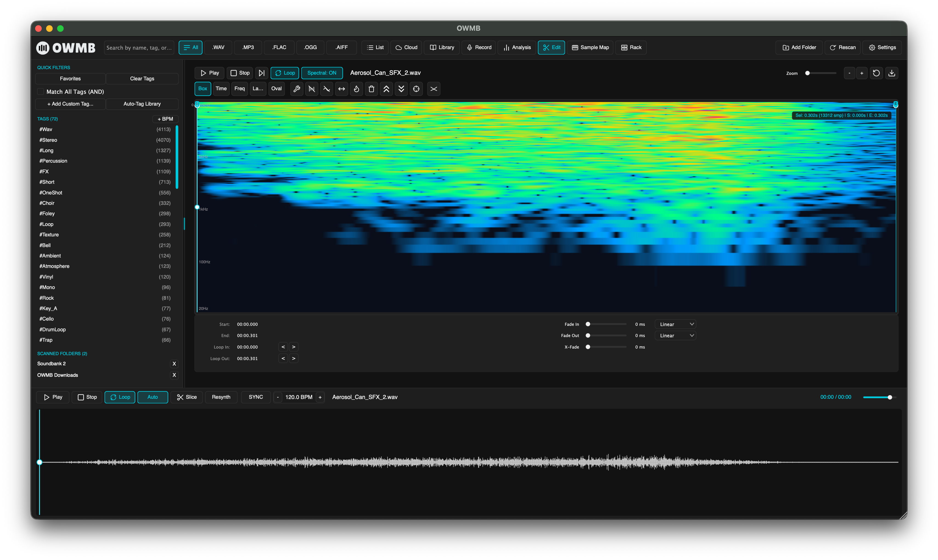The image size is (938, 560).
Task: Switch to the Analysis view
Action: pos(516,47)
